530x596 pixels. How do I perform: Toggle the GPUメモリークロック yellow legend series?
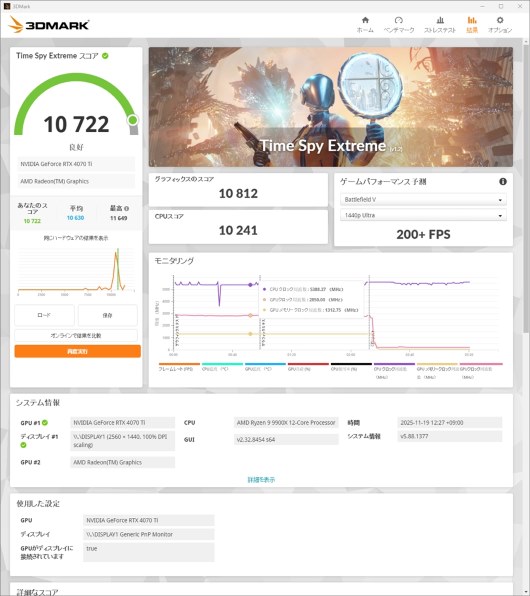pos(437,371)
